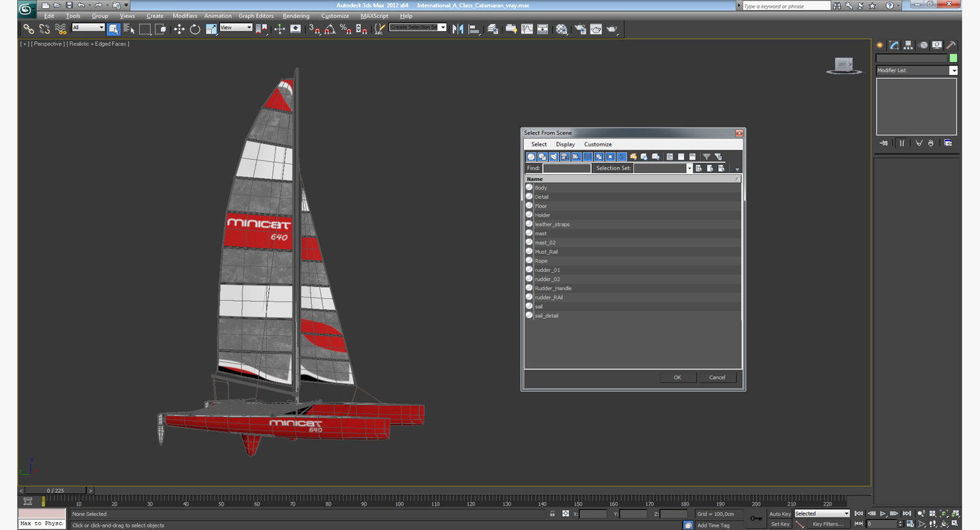The height and width of the screenshot is (530, 980).
Task: Click the Bind to Space Warp icon
Action: coord(60,29)
